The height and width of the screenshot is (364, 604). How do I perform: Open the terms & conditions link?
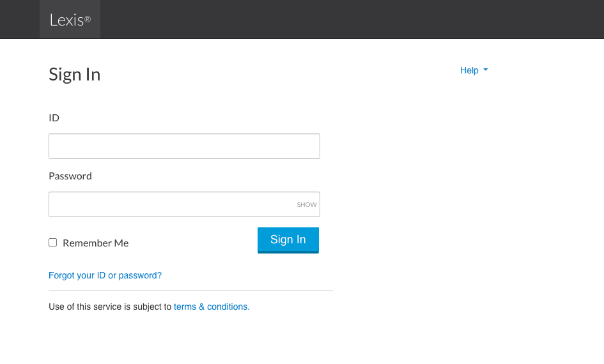coord(212,307)
